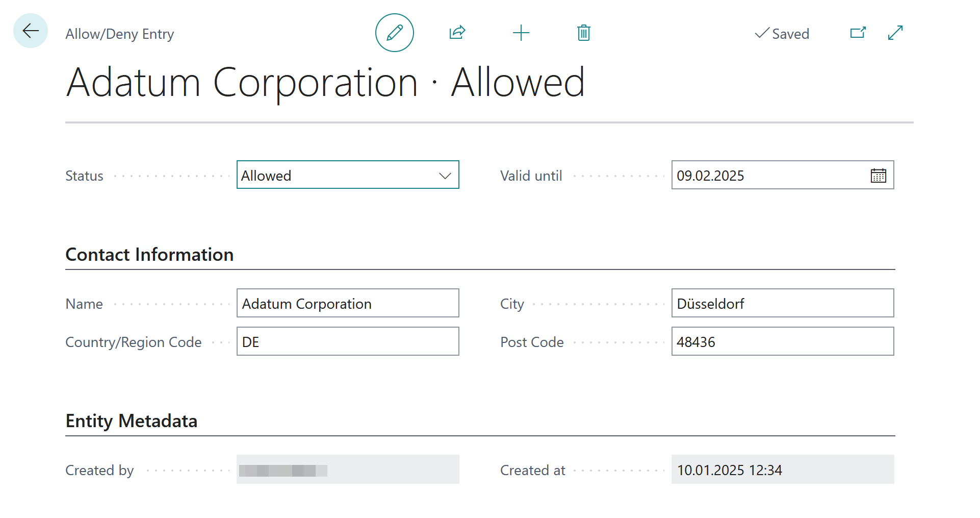The image size is (980, 518).
Task: Click the Adatum Corporation · Allowed title
Action: point(325,82)
